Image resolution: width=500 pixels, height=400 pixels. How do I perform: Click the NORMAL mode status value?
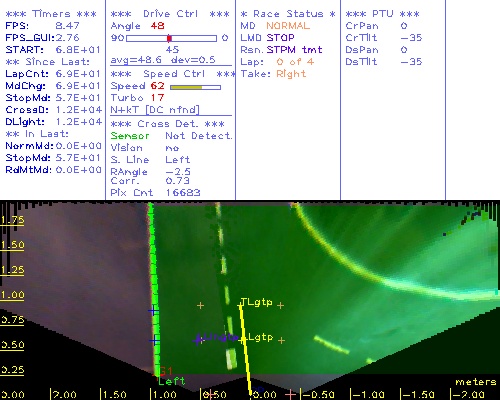pos(288,26)
